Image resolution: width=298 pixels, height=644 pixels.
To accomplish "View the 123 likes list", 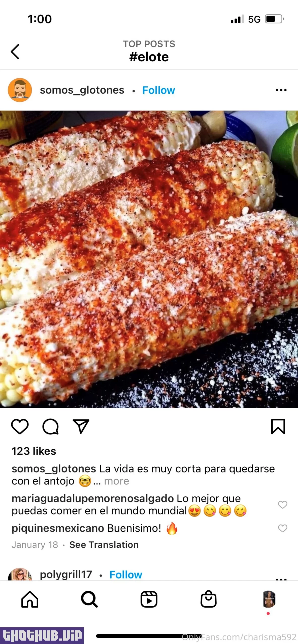I will (x=34, y=451).
